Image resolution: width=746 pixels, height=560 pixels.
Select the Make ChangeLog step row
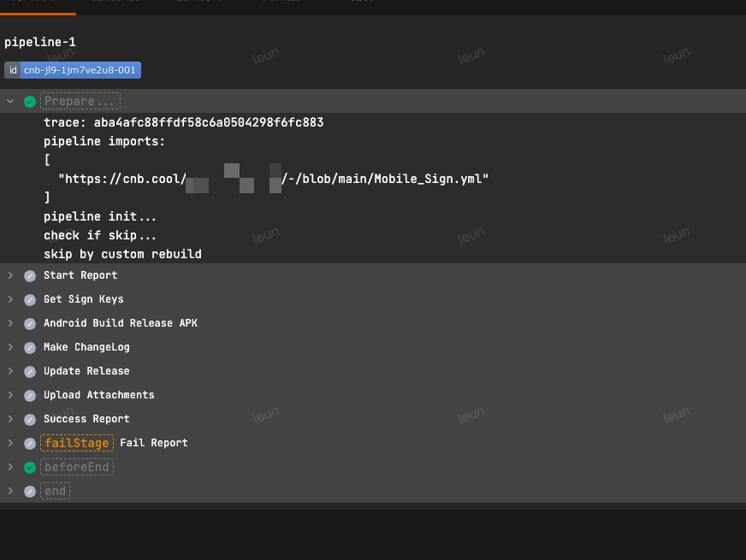click(x=86, y=347)
